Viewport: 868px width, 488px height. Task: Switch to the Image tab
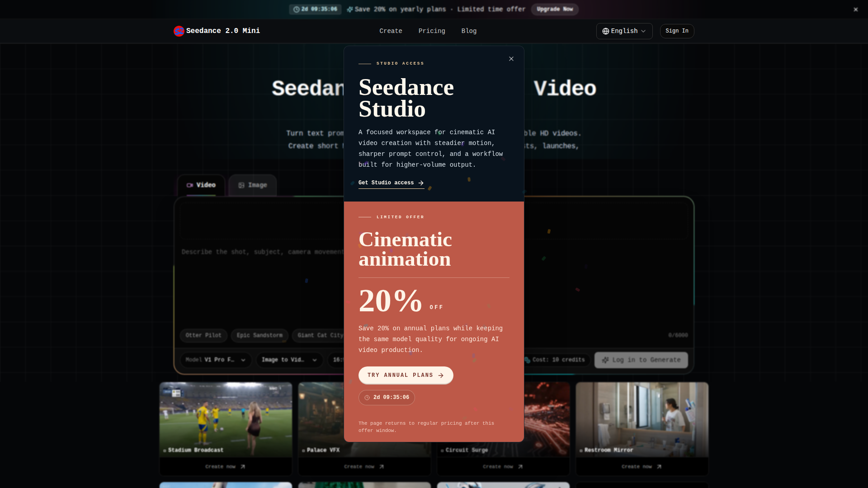click(x=252, y=185)
